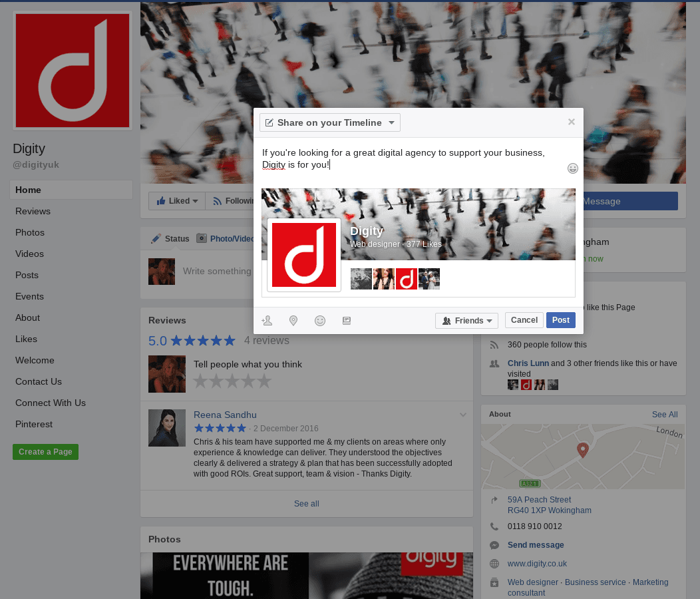Open See All in About panel
This screenshot has width=700, height=599.
665,415
